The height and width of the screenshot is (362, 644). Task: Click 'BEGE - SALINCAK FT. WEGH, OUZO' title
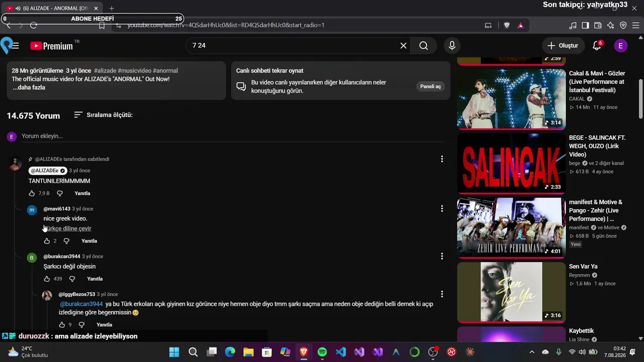click(x=597, y=146)
